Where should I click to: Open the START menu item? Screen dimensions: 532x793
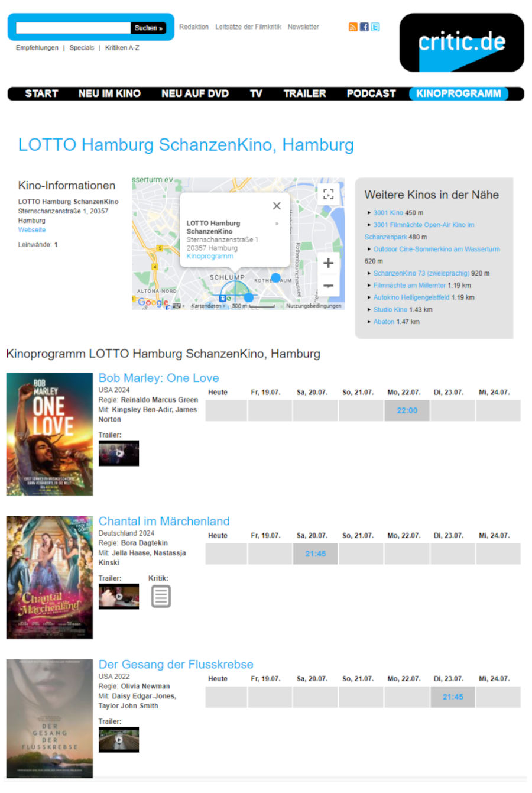tap(41, 93)
